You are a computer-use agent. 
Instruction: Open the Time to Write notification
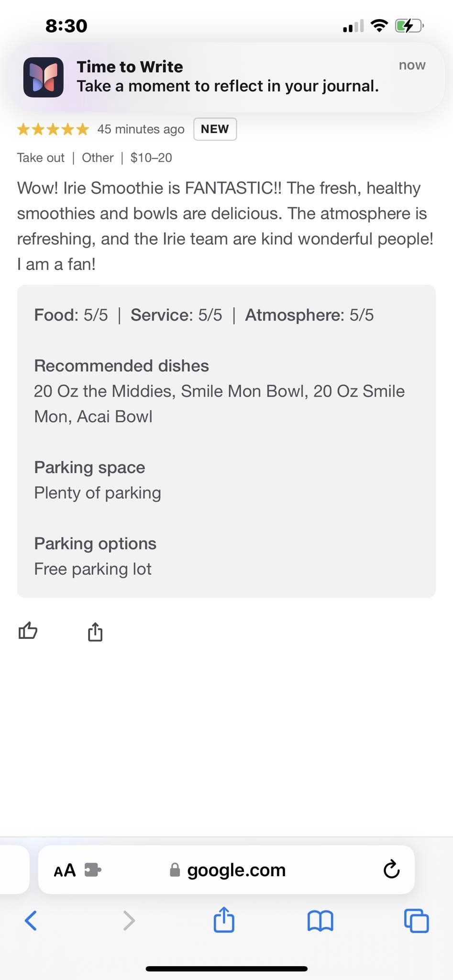[x=227, y=78]
